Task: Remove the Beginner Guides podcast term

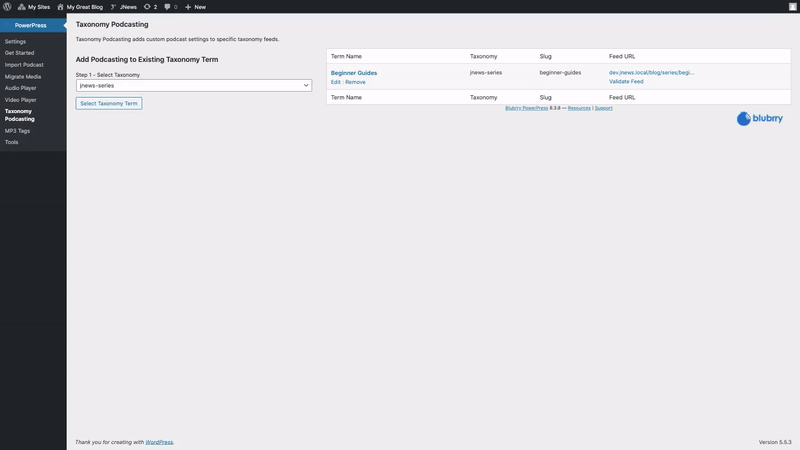Action: coord(355,82)
